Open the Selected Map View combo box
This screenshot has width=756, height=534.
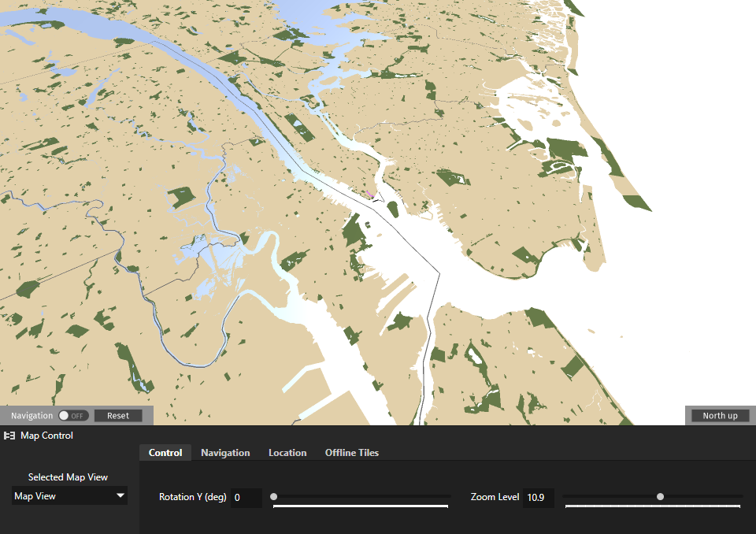[x=69, y=496]
